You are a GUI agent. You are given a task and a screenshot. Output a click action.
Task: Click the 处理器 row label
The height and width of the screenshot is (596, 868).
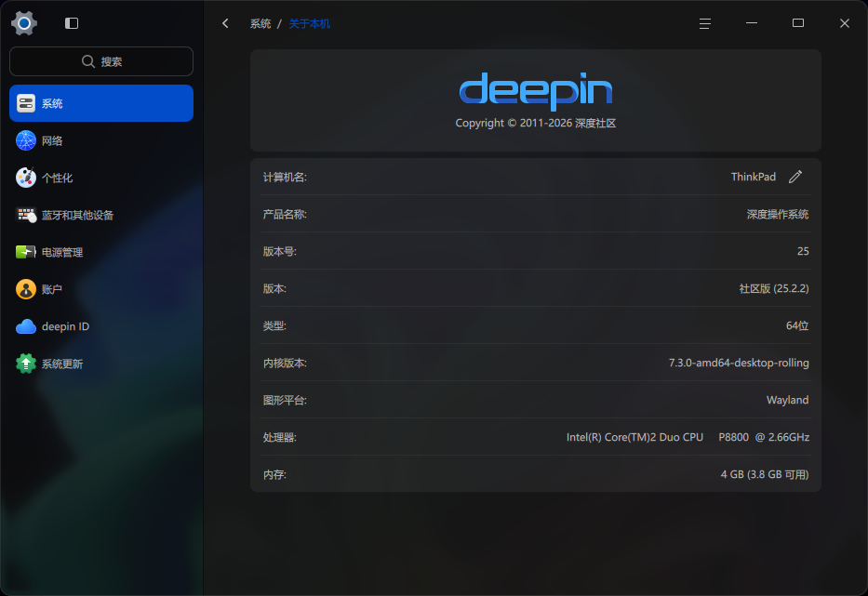coord(279,437)
